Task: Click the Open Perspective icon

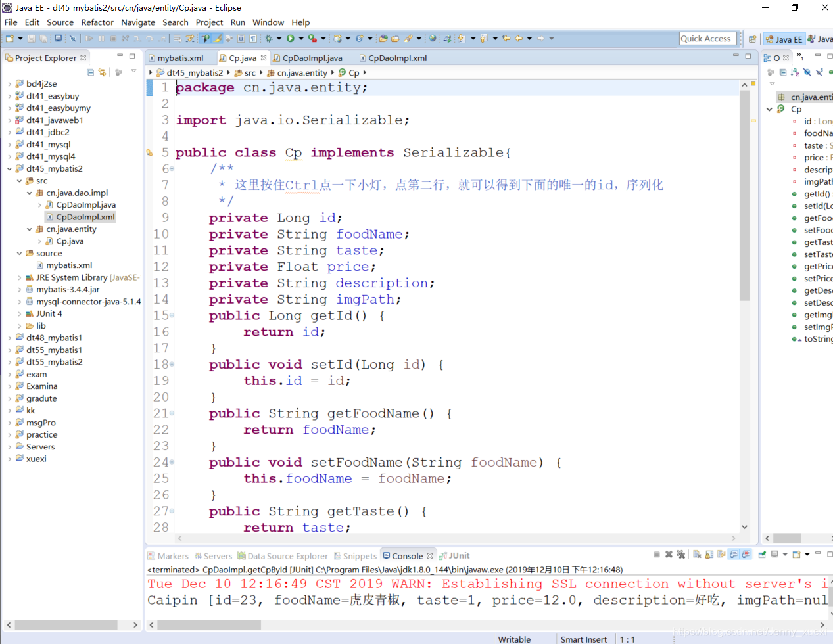Action: [x=752, y=39]
